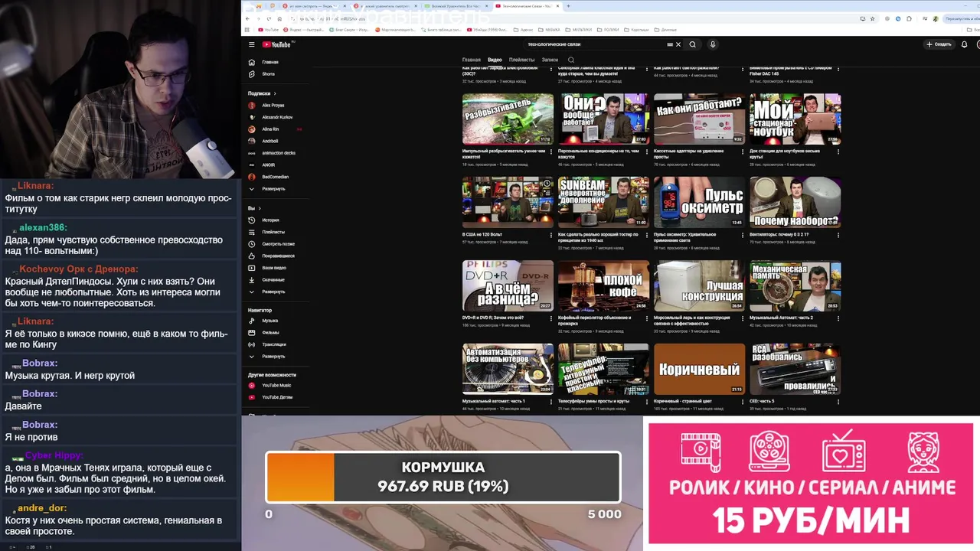Viewport: 980px width, 551px height.
Task: Open the Коричневый video thumbnail
Action: tap(699, 369)
